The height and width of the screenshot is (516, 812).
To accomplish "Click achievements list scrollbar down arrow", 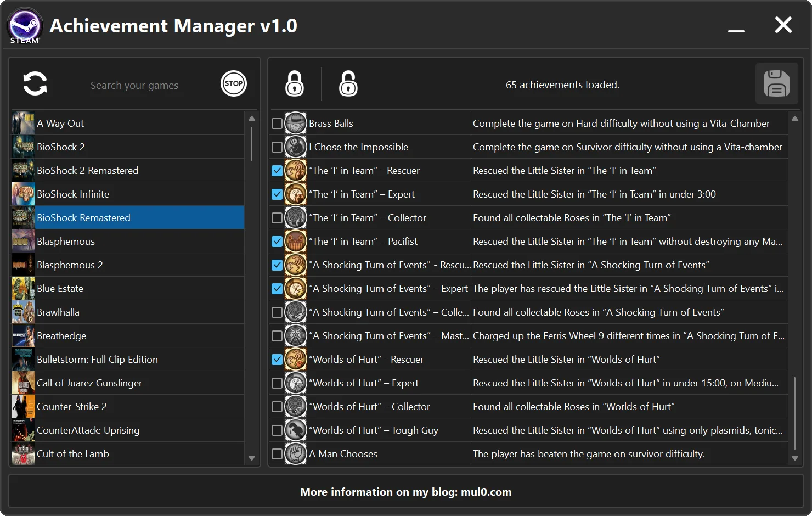I will point(795,458).
